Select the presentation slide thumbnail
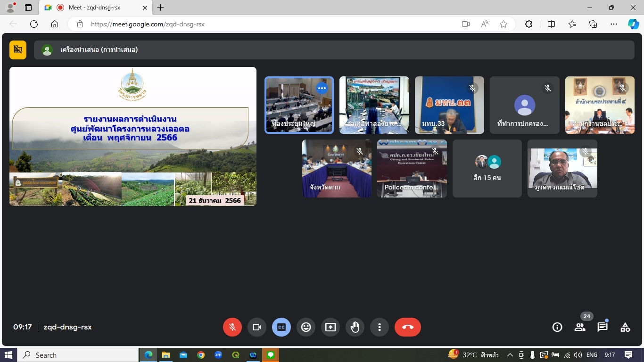 point(133,136)
